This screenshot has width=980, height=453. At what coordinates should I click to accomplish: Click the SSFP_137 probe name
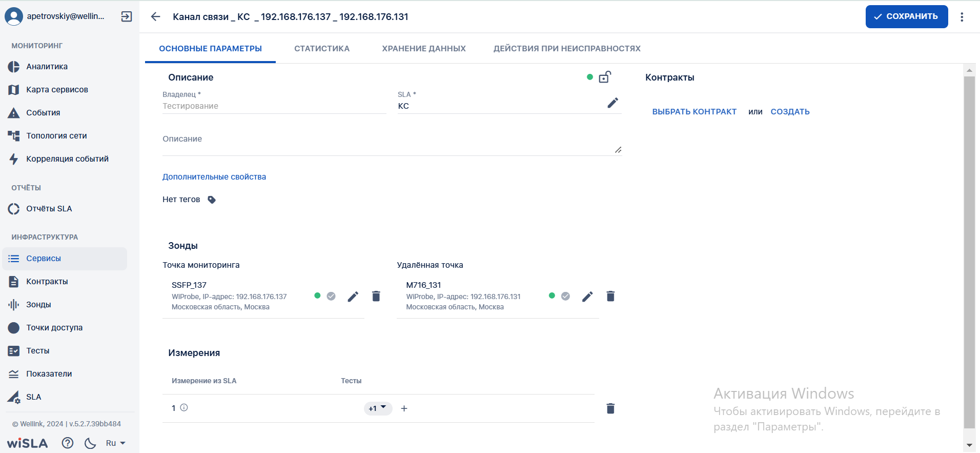pyautogui.click(x=189, y=285)
